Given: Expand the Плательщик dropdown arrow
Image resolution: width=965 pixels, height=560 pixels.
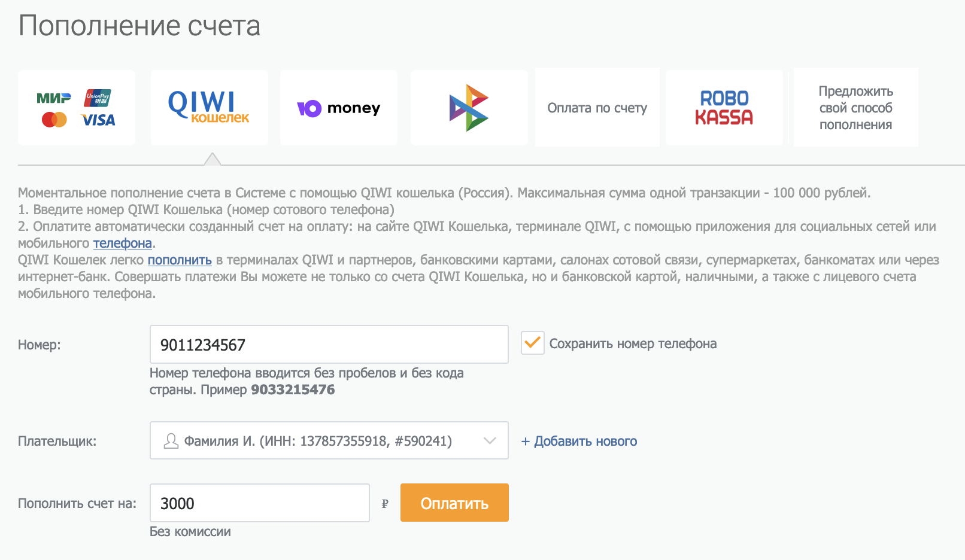Looking at the screenshot, I should click(490, 441).
